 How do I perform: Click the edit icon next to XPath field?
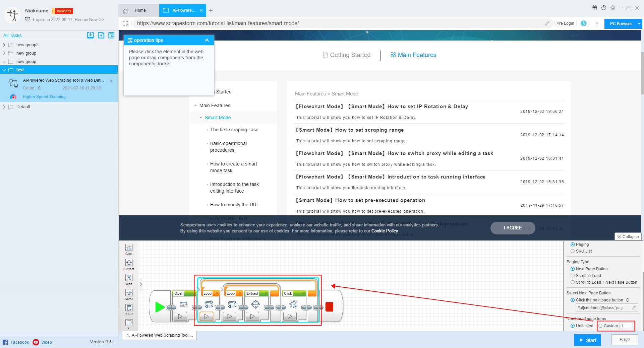[x=634, y=307]
